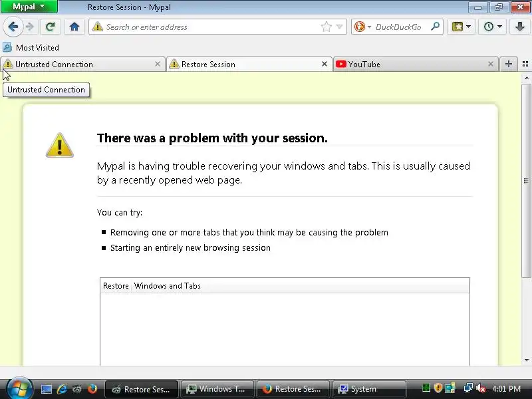The height and width of the screenshot is (399, 532).
Task: Switch to the Untrusted Connection tab
Action: click(x=82, y=64)
